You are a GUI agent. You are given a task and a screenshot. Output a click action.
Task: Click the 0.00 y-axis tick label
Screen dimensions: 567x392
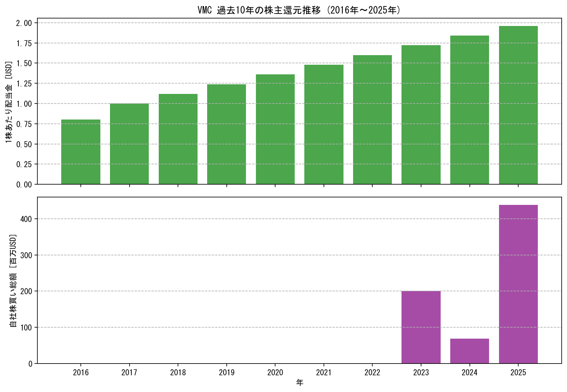pos(24,185)
